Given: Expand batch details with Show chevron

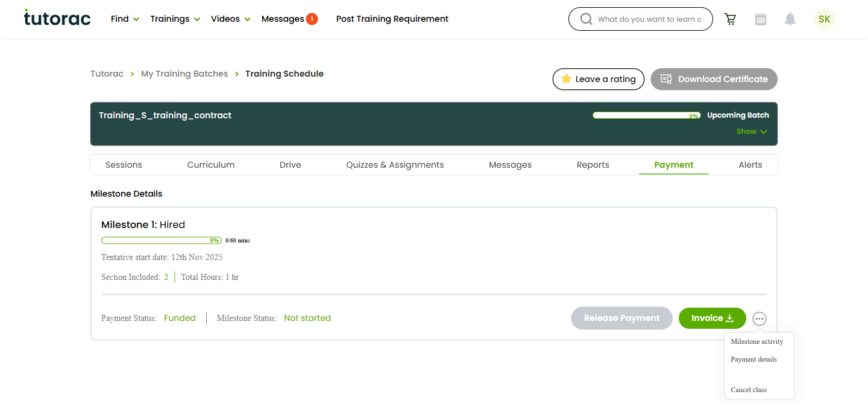Looking at the screenshot, I should (x=752, y=132).
